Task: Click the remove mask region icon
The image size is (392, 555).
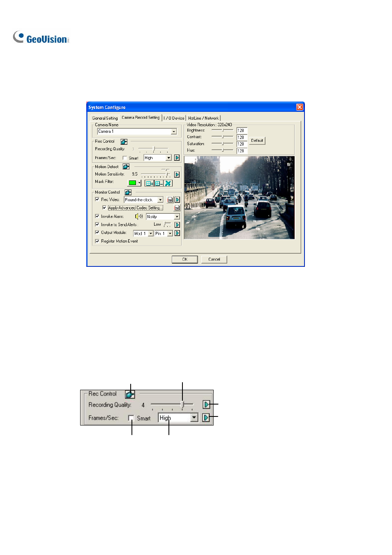Action: pyautogui.click(x=159, y=183)
